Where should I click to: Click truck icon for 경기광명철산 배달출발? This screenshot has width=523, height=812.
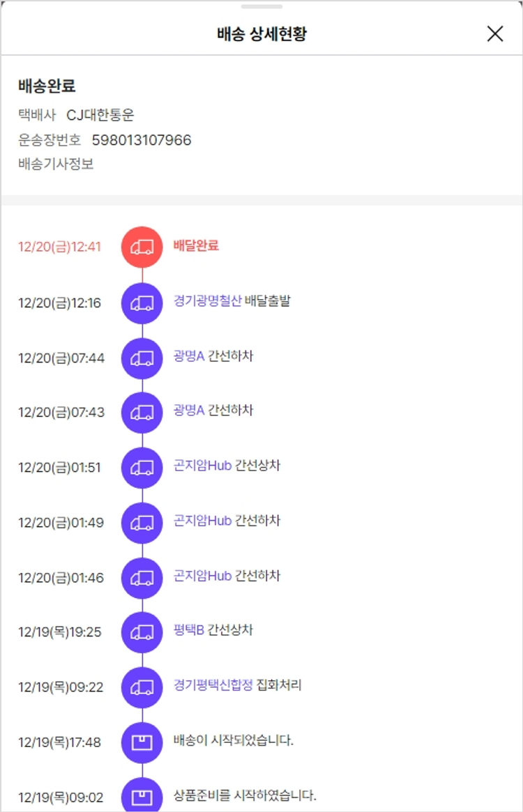(x=142, y=302)
